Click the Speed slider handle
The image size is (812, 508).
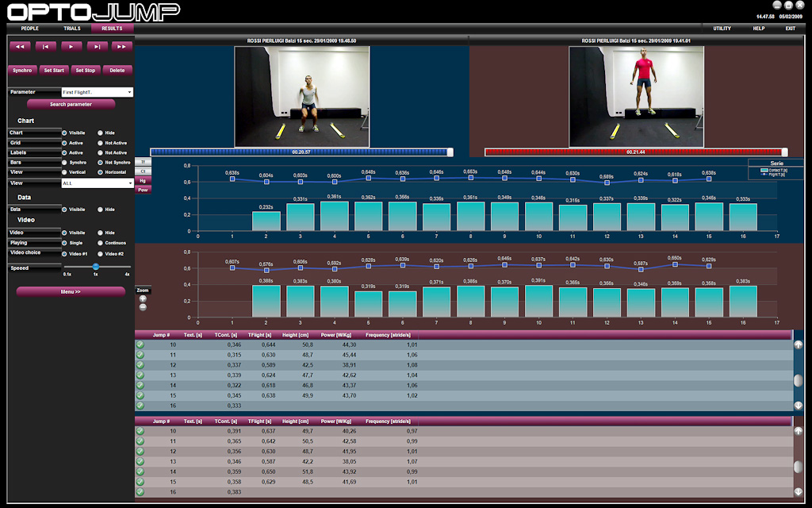pyautogui.click(x=96, y=267)
